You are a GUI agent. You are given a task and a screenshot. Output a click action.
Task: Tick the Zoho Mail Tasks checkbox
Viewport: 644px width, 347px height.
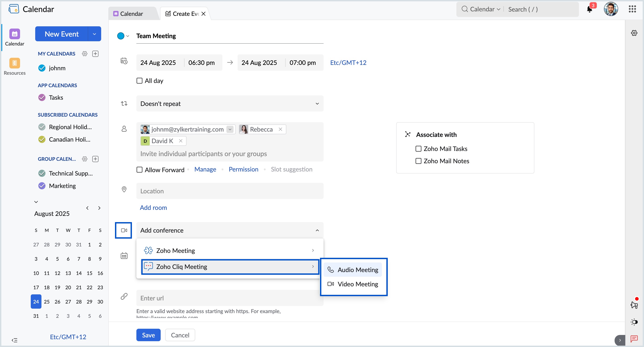point(418,149)
